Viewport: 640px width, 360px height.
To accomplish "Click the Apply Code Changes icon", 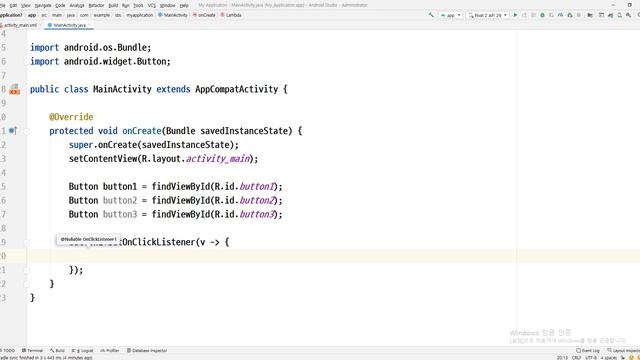I will pyautogui.click(x=534, y=15).
